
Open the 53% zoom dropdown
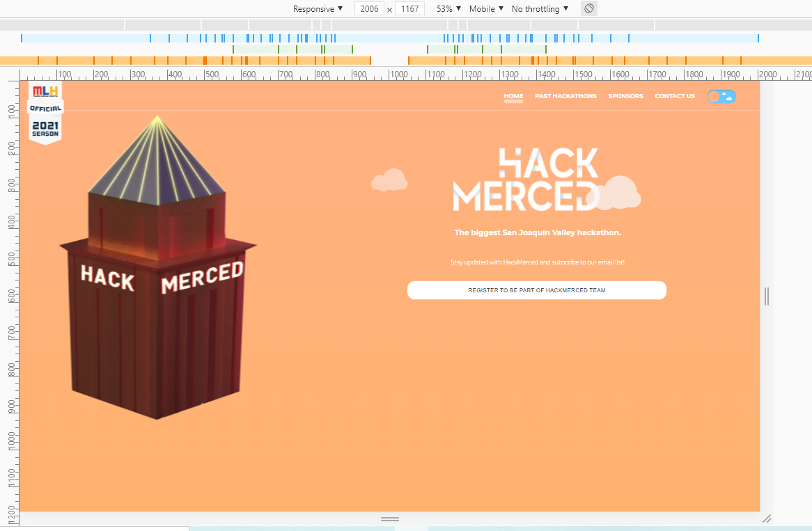[x=448, y=9]
